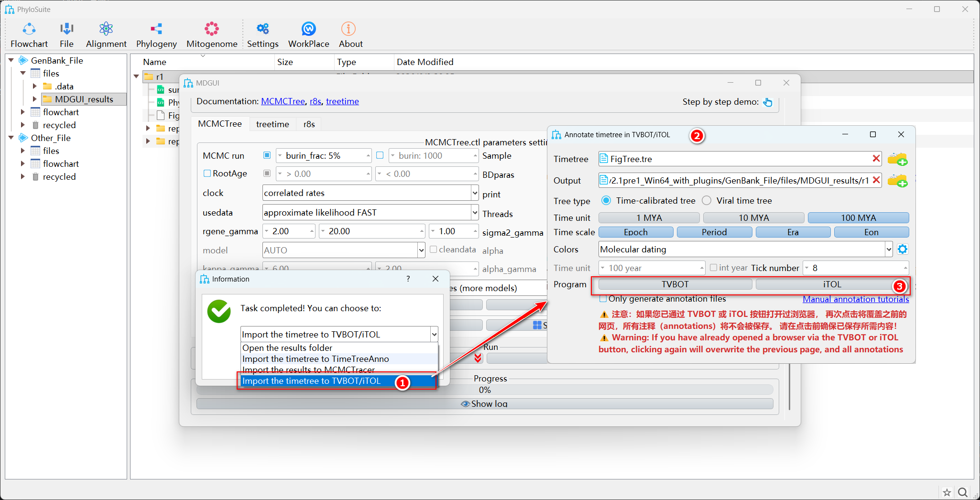
Task: Open the treetime documentation link
Action: point(342,101)
